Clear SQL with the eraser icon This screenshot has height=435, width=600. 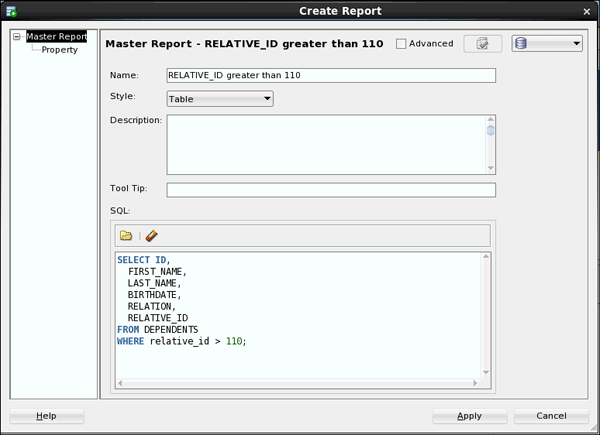point(152,235)
